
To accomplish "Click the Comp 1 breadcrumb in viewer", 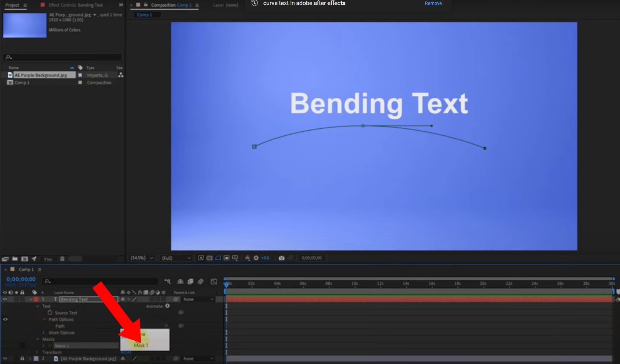I will click(x=144, y=15).
